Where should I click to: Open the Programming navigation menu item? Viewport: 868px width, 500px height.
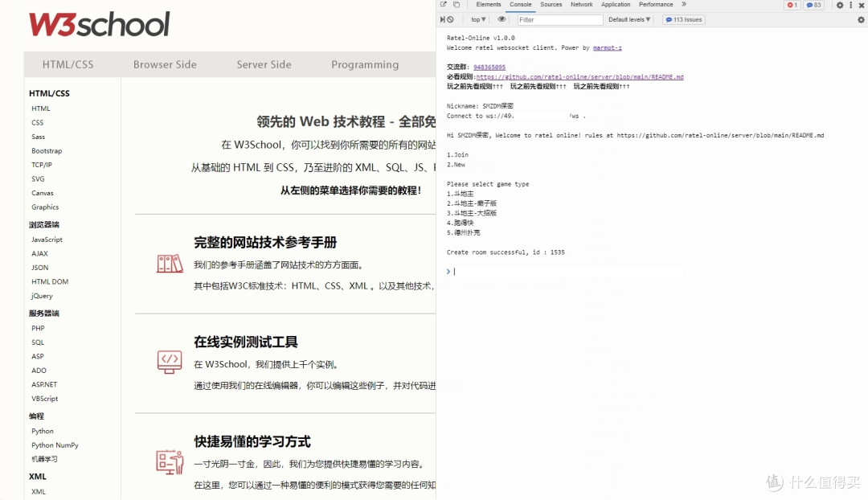click(x=365, y=65)
